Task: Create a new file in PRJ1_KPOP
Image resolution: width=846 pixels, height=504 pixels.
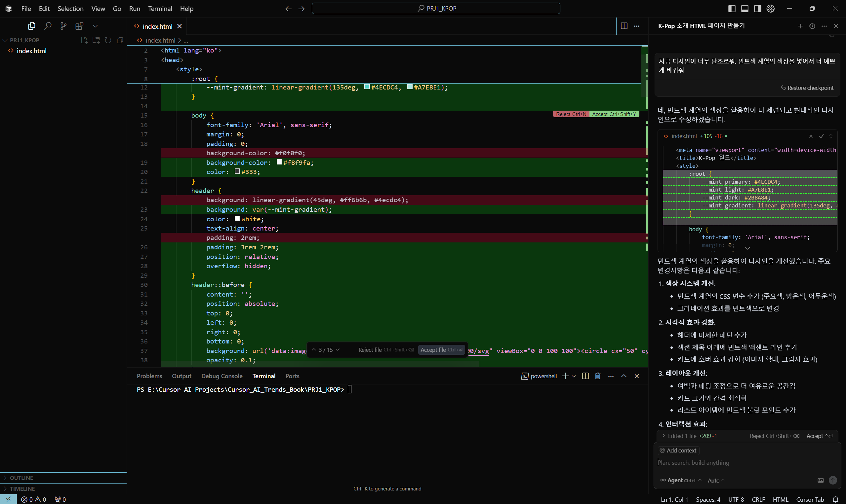Action: pyautogui.click(x=84, y=40)
